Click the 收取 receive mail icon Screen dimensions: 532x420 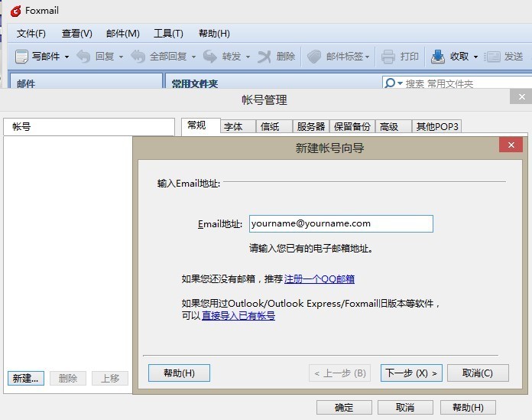pos(438,57)
